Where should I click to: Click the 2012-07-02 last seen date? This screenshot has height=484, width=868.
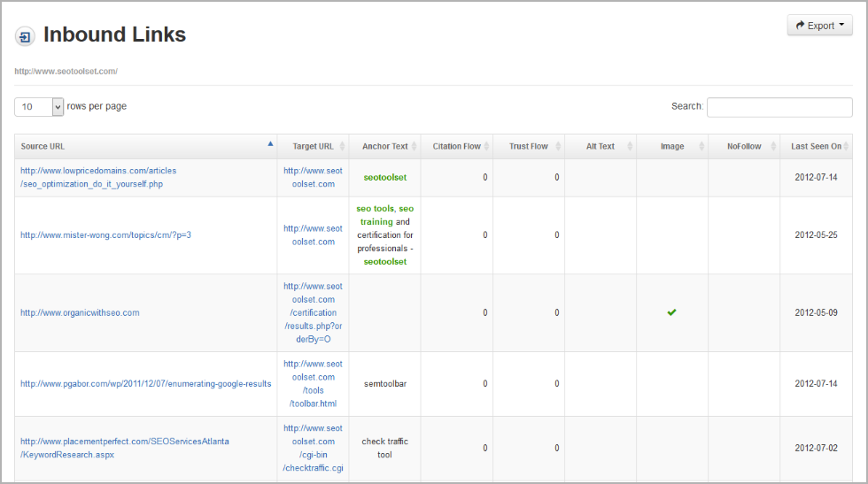pyautogui.click(x=816, y=448)
